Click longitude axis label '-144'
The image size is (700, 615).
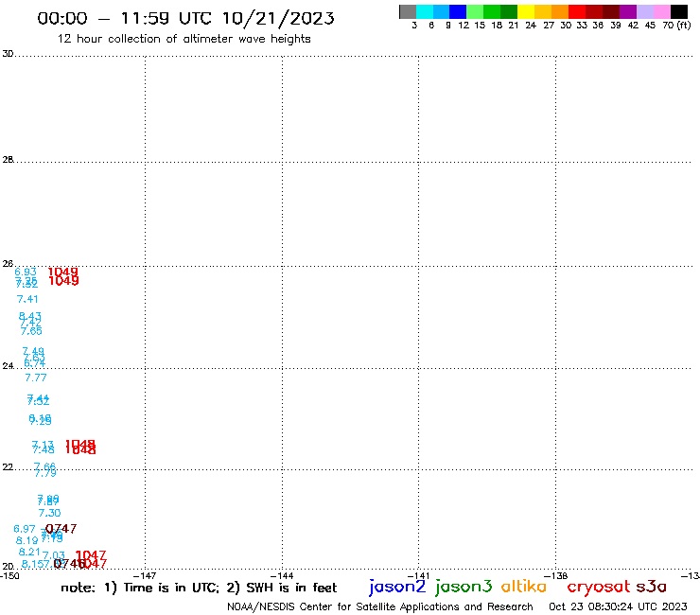coord(282,575)
